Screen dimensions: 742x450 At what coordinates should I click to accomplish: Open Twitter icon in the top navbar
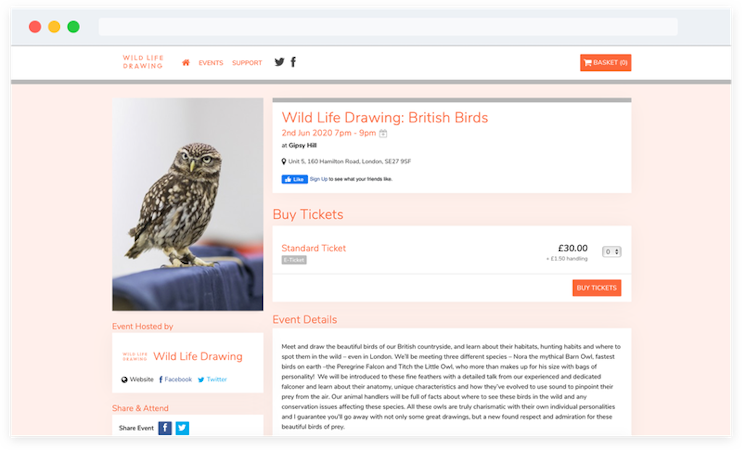pos(279,63)
